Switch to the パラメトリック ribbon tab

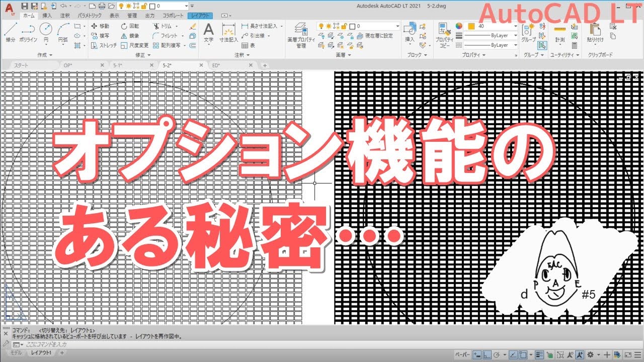click(x=90, y=16)
